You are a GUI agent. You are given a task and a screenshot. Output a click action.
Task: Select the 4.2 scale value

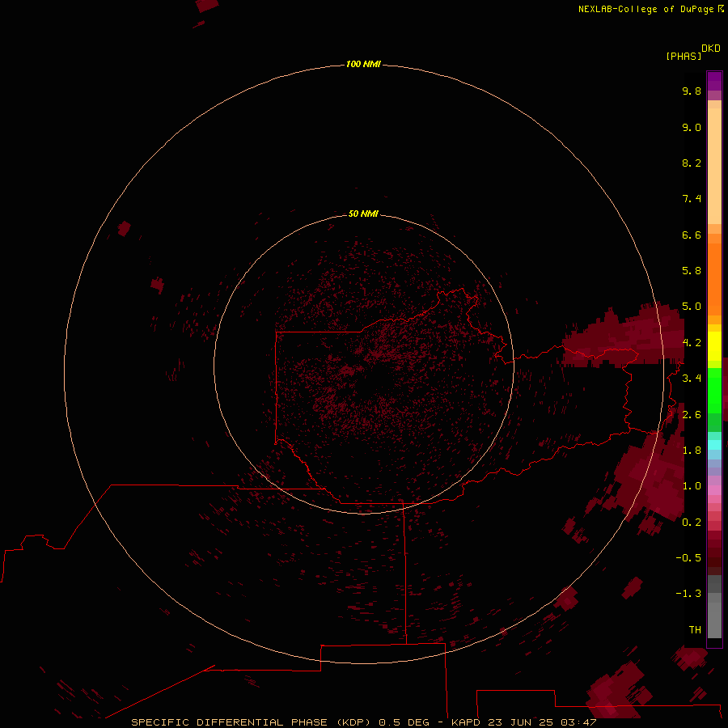[692, 343]
